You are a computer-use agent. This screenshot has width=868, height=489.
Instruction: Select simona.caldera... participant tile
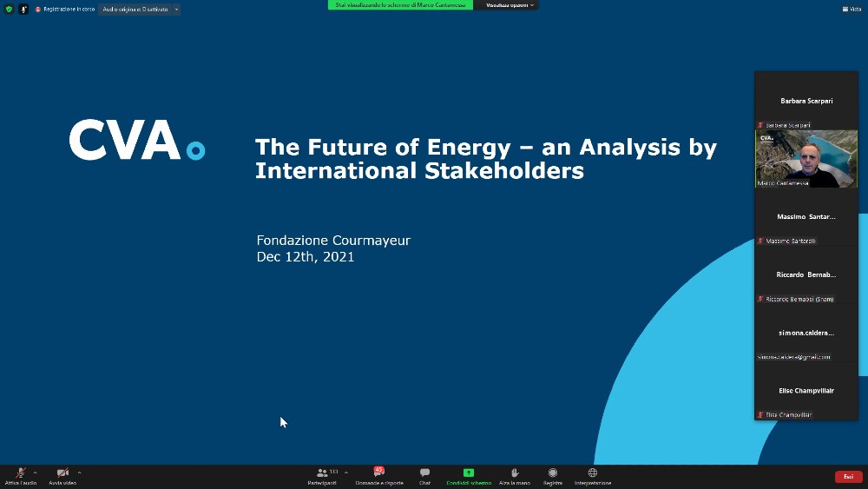coord(806,333)
